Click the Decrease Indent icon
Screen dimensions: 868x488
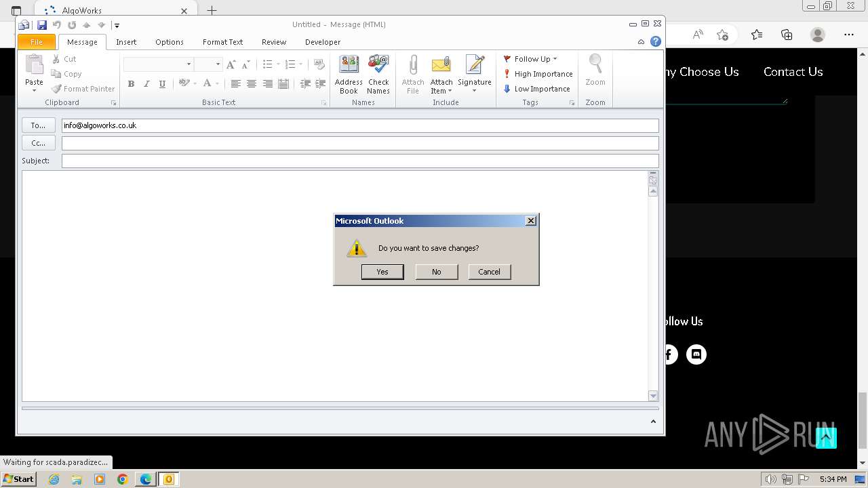click(x=305, y=84)
